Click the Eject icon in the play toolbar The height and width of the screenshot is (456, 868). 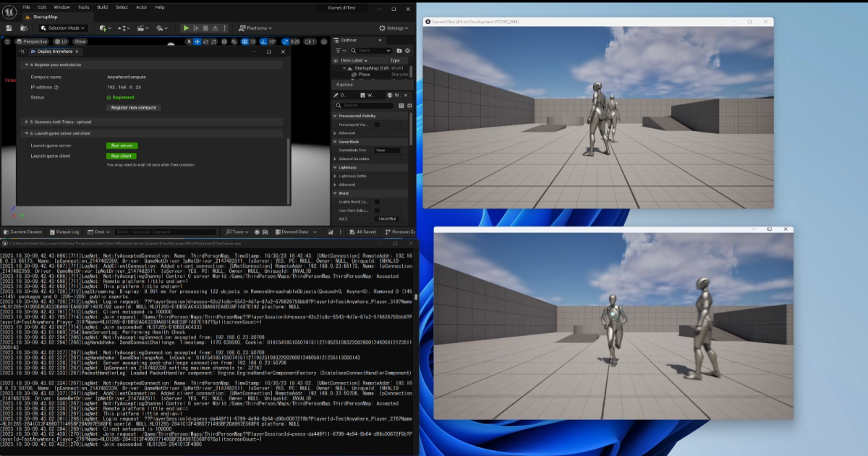click(216, 28)
